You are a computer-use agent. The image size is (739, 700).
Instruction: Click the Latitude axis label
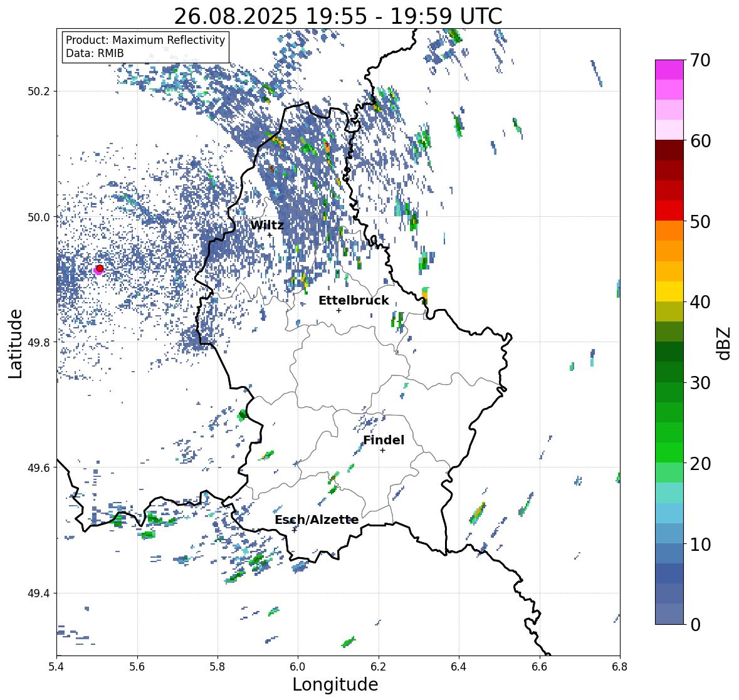16,343
